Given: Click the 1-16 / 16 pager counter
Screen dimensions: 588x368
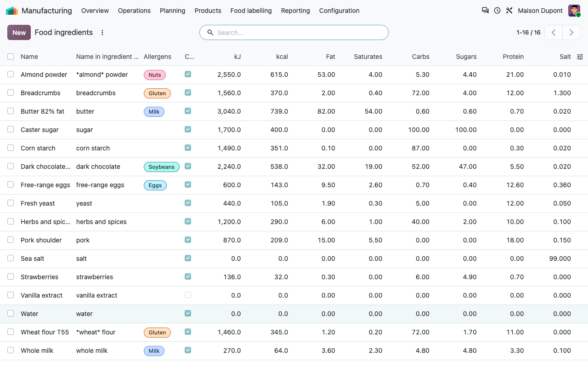Looking at the screenshot, I should point(528,33).
